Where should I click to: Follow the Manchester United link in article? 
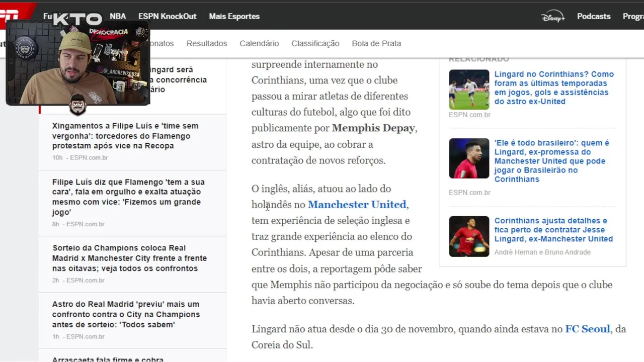(x=357, y=205)
